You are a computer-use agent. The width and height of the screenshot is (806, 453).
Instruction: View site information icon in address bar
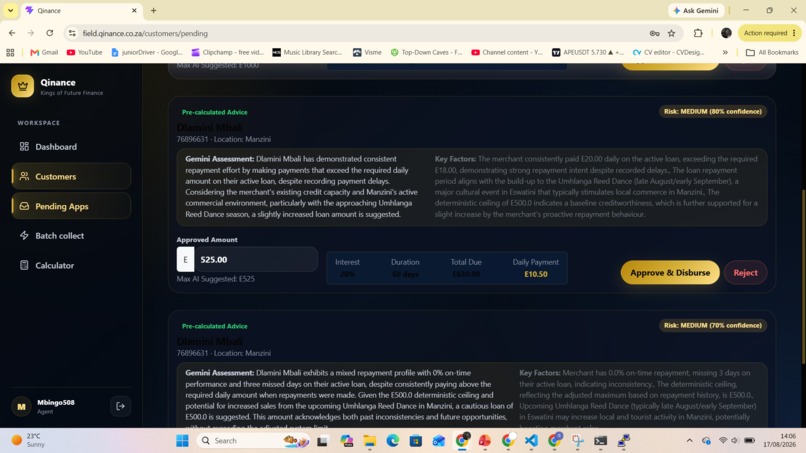tap(72, 33)
